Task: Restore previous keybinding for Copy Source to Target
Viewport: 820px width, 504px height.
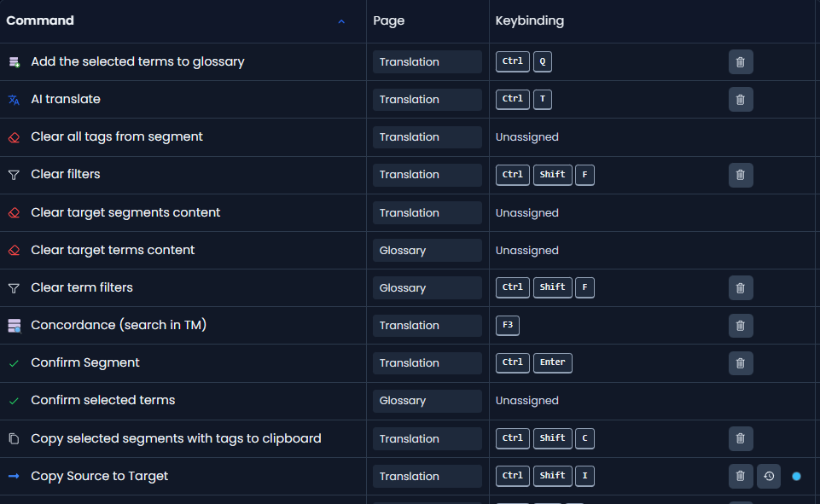Action: point(768,476)
